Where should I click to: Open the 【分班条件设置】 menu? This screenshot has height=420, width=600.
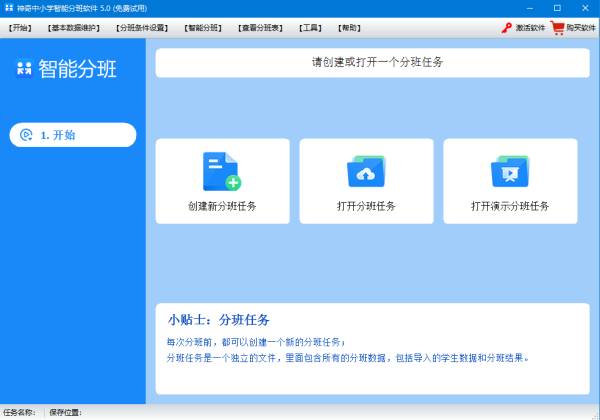click(142, 28)
